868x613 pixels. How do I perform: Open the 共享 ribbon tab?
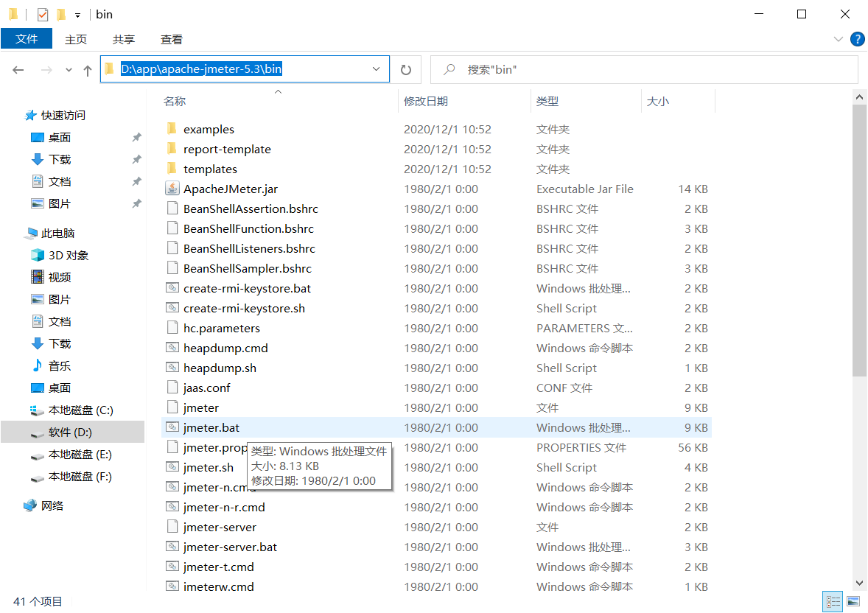pyautogui.click(x=124, y=39)
